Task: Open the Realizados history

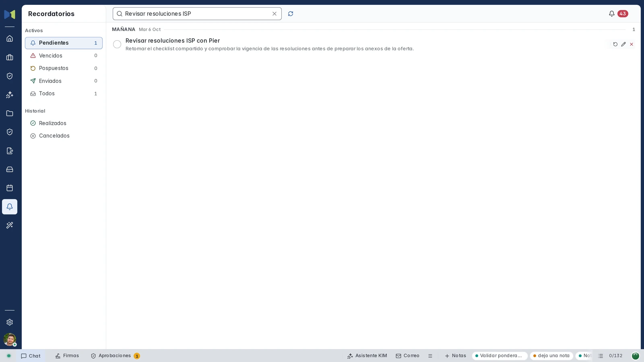Action: [x=64, y=123]
